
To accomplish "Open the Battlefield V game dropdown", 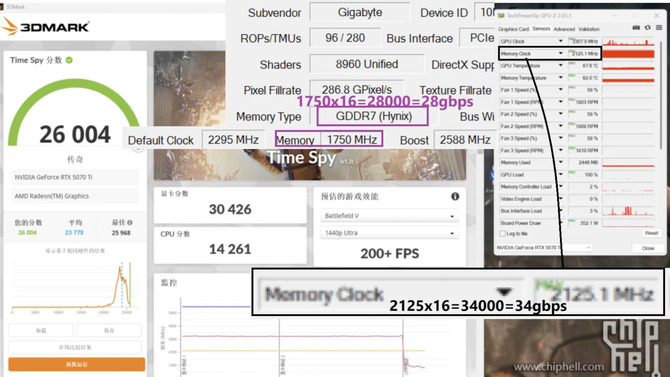I will click(389, 216).
